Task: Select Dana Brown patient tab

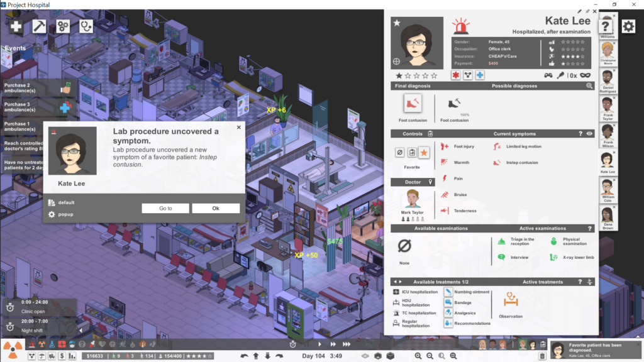Action: click(608, 218)
